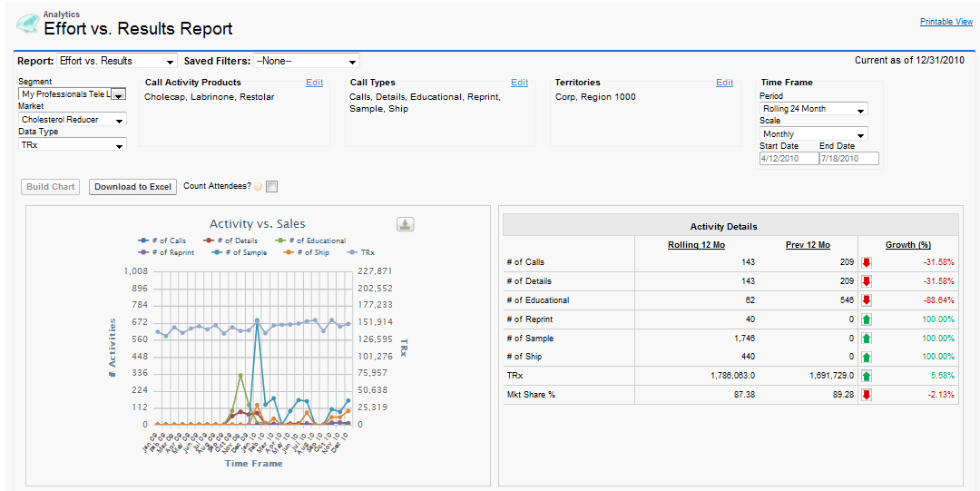
Task: Click # of Educational legend color marker
Action: tap(281, 241)
